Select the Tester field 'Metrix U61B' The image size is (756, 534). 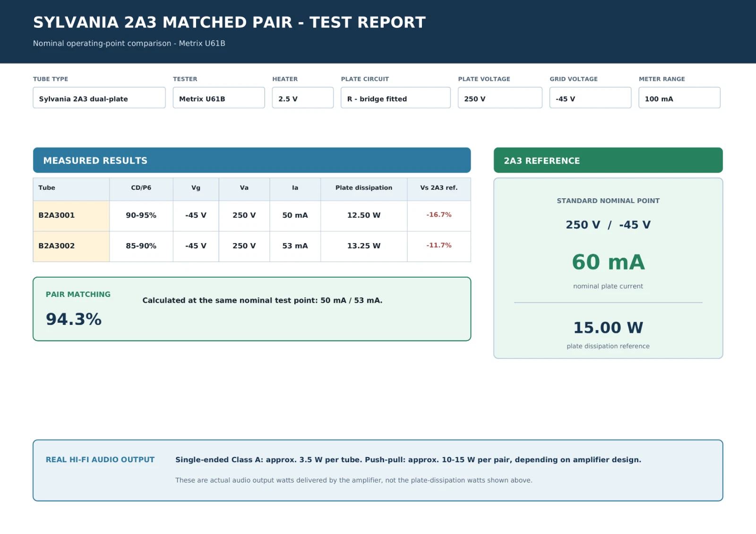tap(219, 98)
